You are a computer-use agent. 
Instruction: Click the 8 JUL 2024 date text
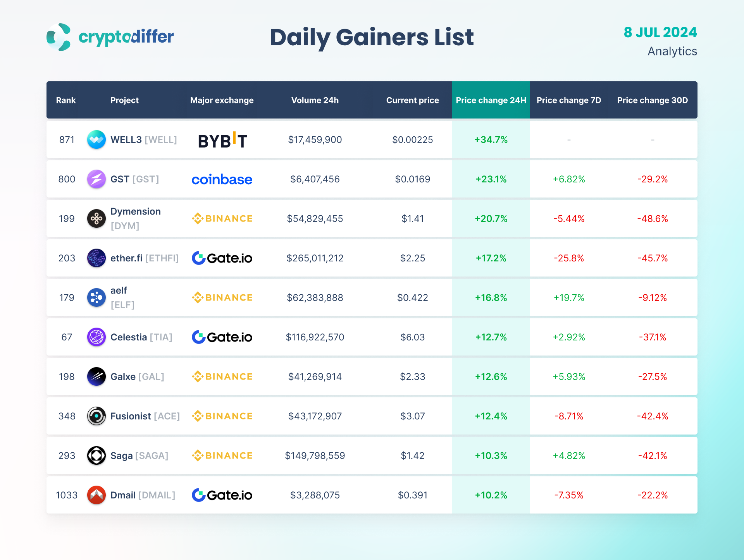[x=660, y=33]
